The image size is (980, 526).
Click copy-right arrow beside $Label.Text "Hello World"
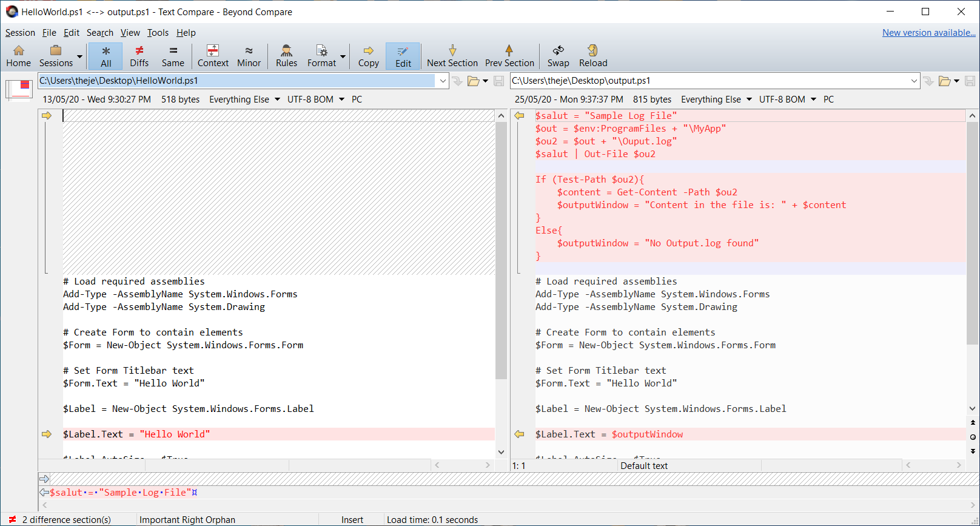tap(47, 434)
